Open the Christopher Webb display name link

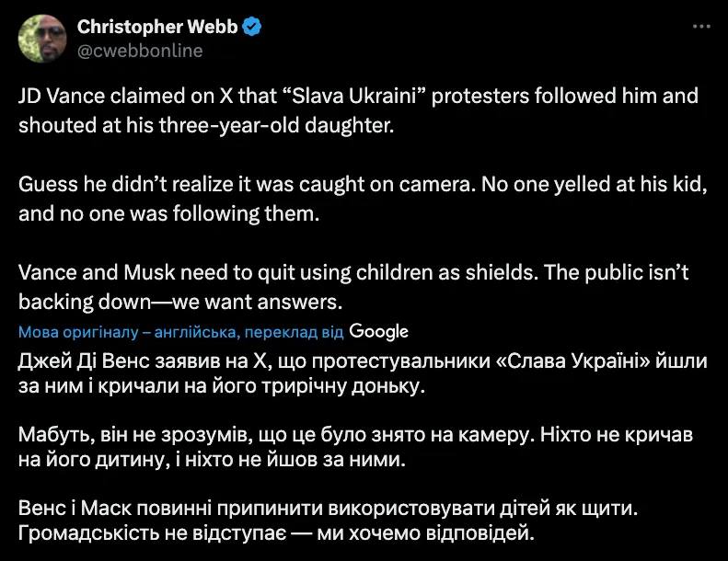point(156,27)
